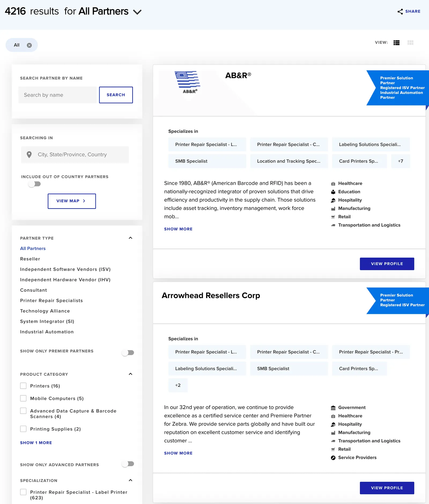Click the Manufacturing icon on AB&R card

click(x=333, y=209)
